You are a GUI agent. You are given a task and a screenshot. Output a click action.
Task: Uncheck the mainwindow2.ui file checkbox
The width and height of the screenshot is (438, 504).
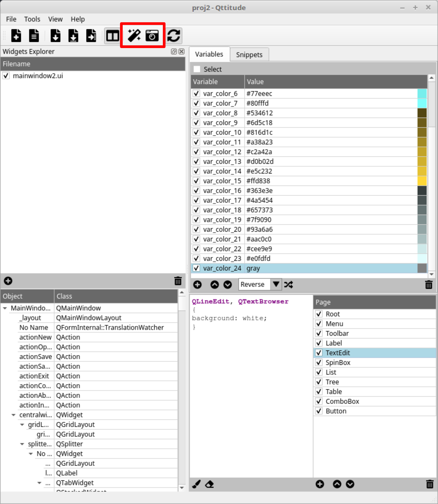click(6, 76)
